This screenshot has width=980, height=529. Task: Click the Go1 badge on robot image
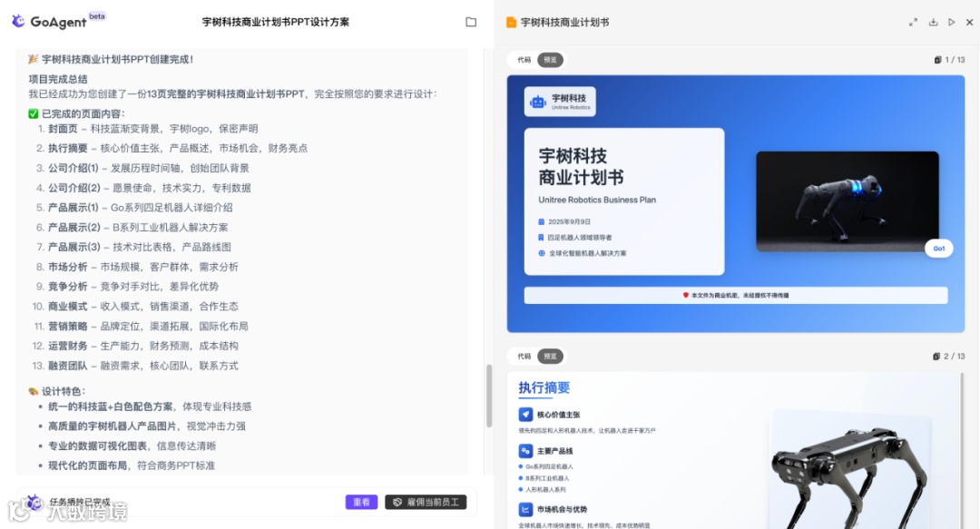click(x=939, y=249)
